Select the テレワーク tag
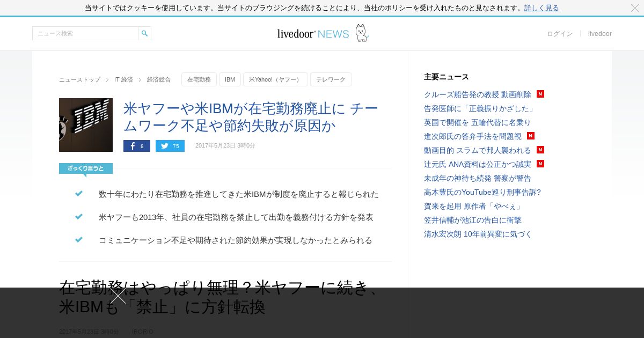The width and height of the screenshot is (644, 338). 331,79
